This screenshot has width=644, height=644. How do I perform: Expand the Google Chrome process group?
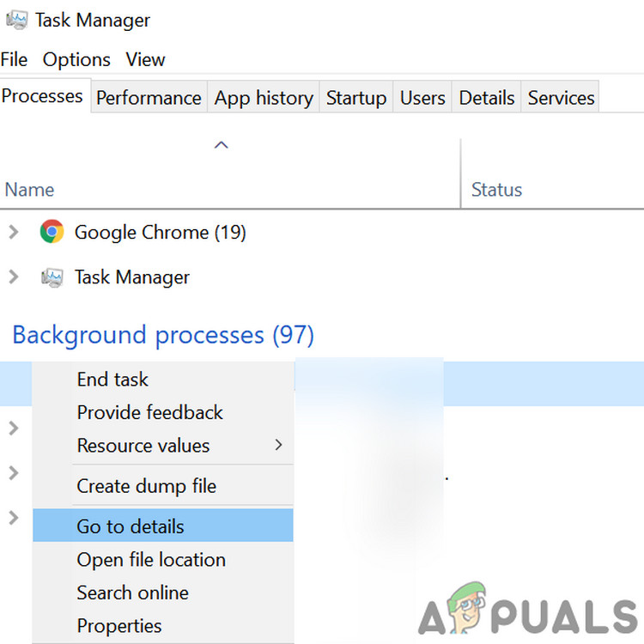tap(13, 232)
